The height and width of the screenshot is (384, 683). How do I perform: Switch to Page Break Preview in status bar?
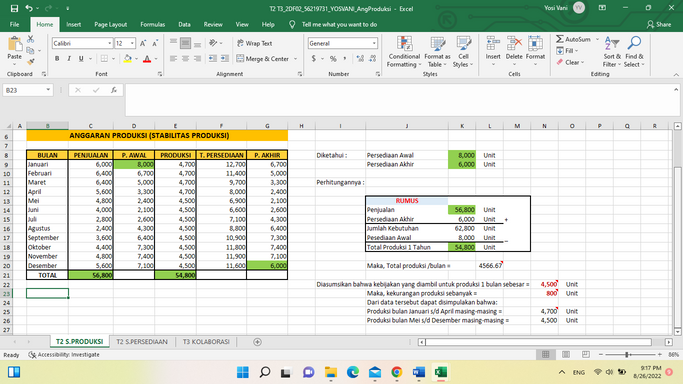585,354
